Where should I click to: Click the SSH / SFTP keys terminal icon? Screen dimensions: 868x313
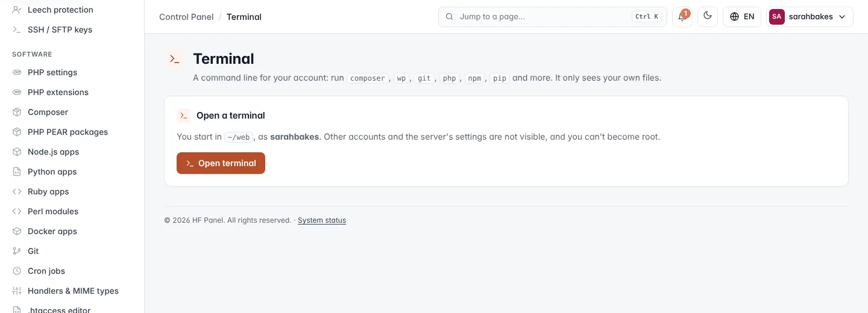coord(17,29)
